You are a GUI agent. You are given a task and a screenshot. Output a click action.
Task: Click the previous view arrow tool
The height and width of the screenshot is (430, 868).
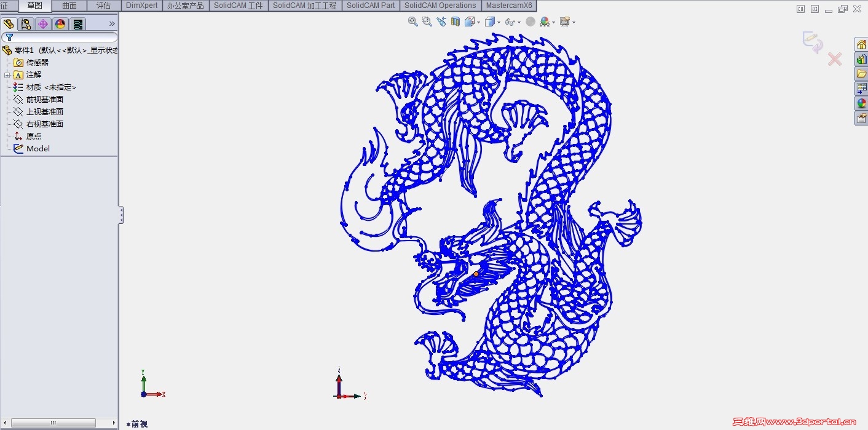(x=441, y=22)
